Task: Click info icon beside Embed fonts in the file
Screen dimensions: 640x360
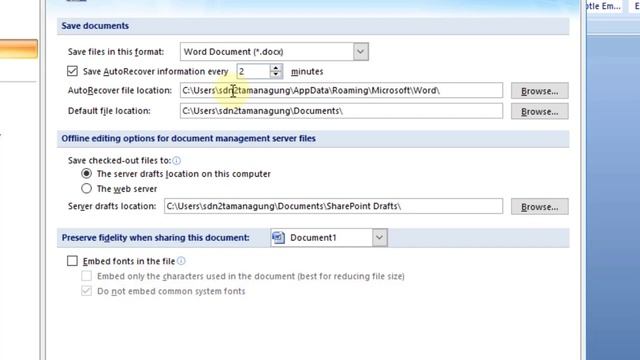Action: [181, 260]
